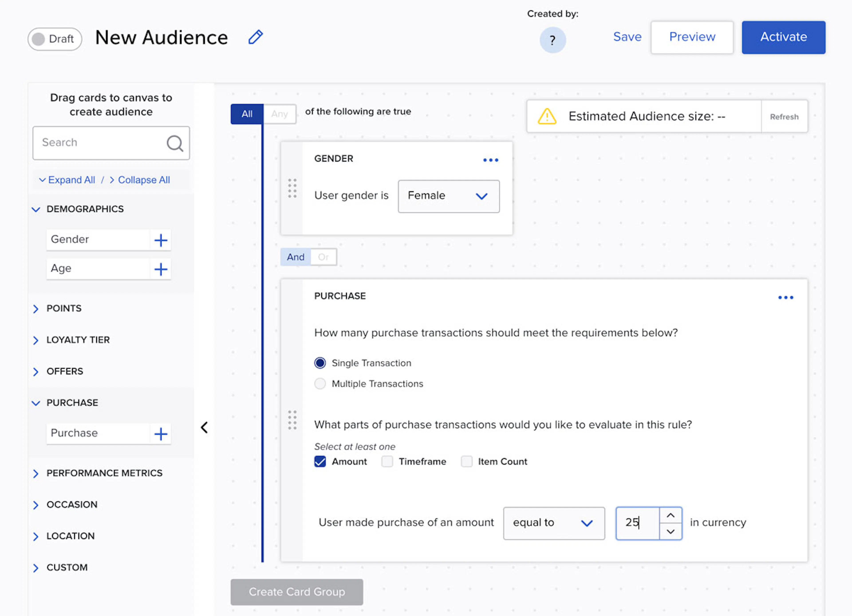Click Collapse All link
Screen dimensions: 852x616
pyautogui.click(x=140, y=180)
